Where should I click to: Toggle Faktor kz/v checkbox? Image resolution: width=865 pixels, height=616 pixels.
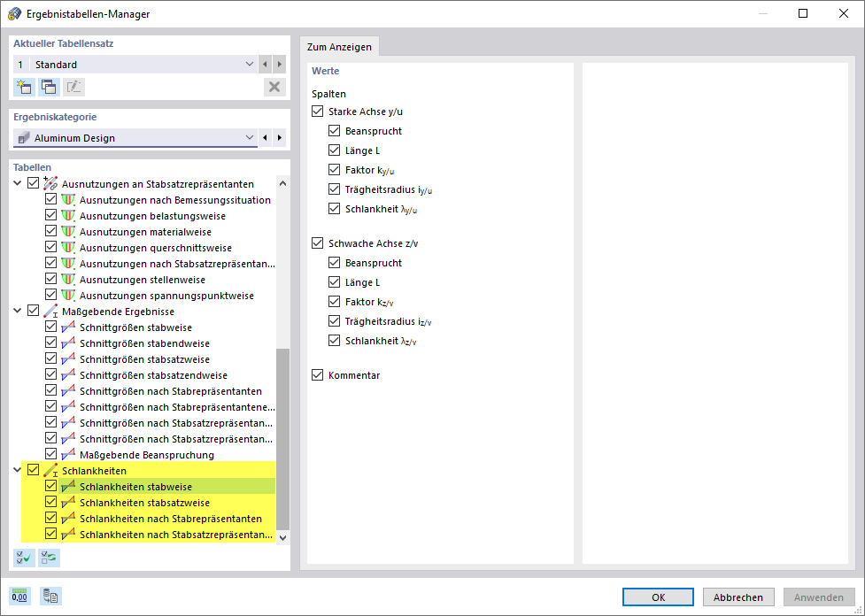tap(335, 302)
